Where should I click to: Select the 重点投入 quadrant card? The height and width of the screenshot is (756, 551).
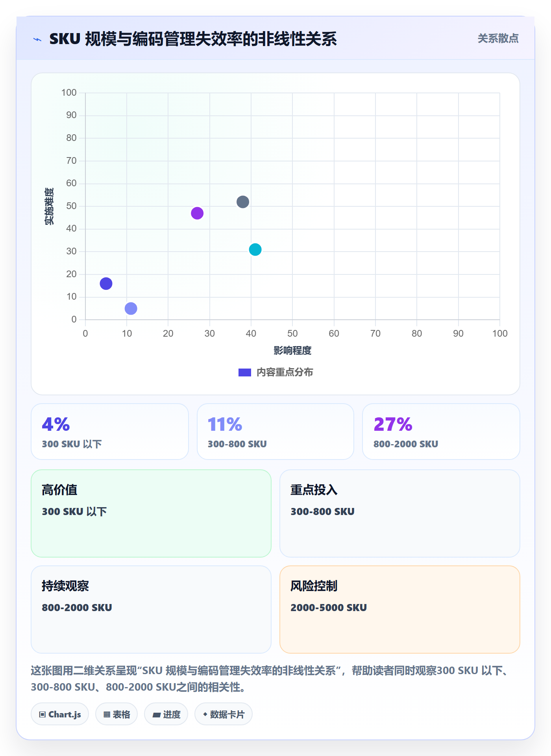[400, 513]
